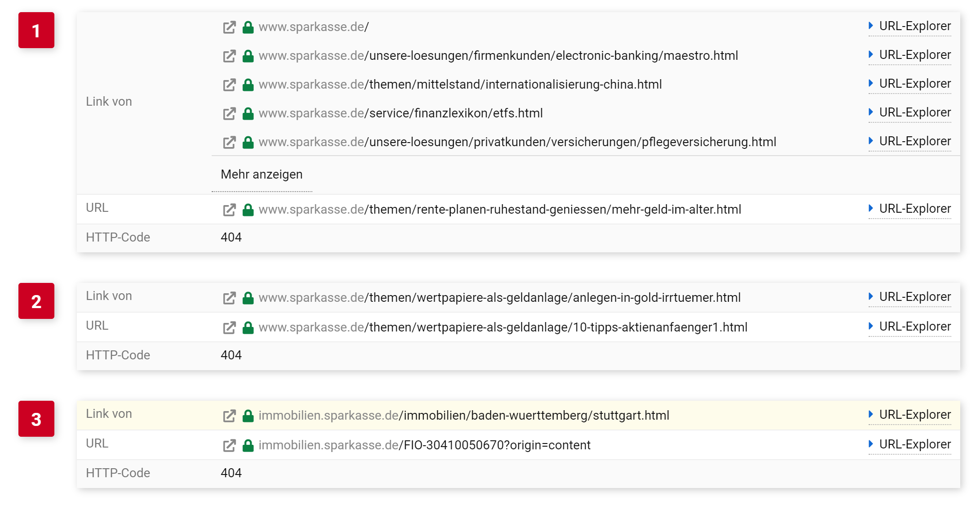Screen dimensions: 980x506
Task: Open the internationalisierung-china.html link
Action: [460, 85]
